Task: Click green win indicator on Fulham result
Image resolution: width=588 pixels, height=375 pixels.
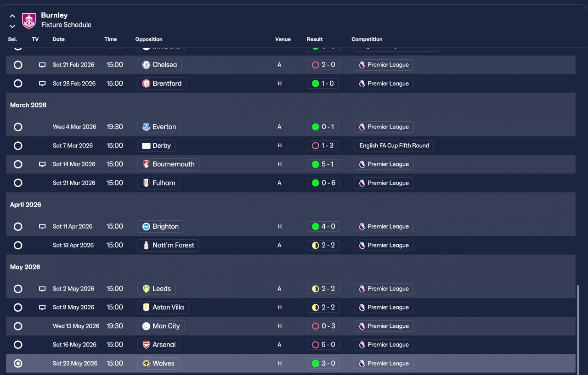Action: (315, 183)
